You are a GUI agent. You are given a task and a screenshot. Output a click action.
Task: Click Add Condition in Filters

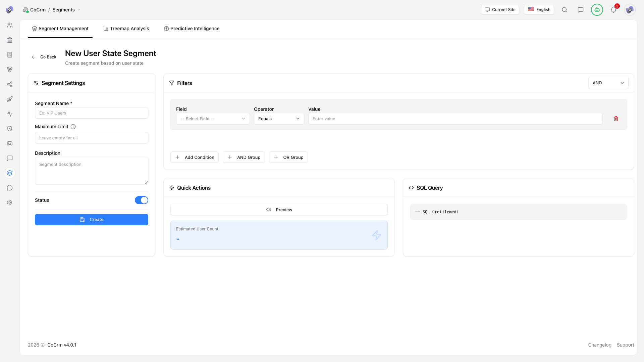pyautogui.click(x=194, y=157)
